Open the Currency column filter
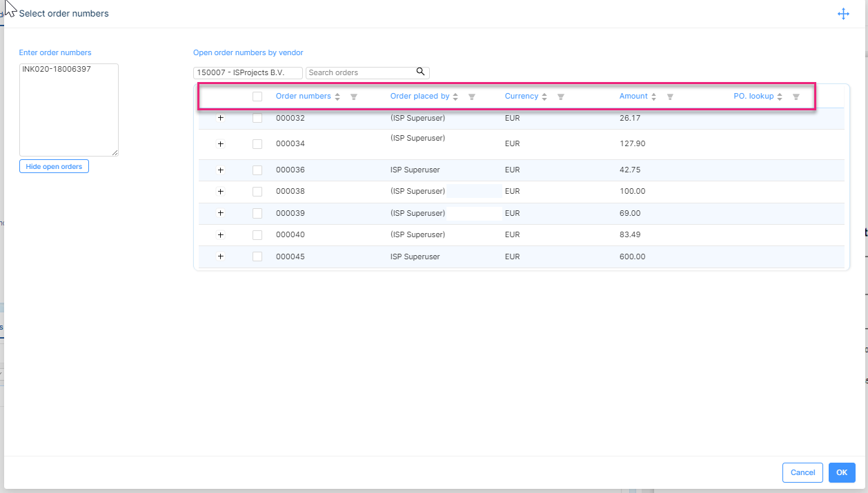Image resolution: width=868 pixels, height=493 pixels. pos(561,97)
